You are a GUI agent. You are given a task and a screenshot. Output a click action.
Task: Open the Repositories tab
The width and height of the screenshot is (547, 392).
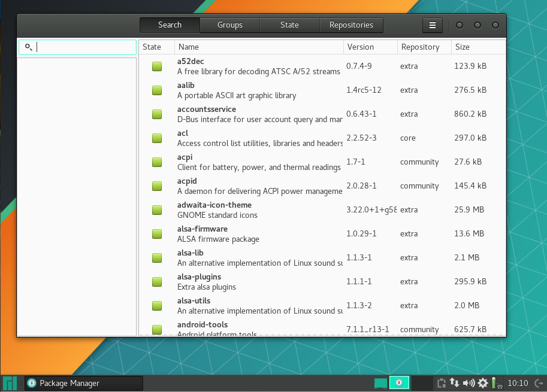pyautogui.click(x=351, y=25)
